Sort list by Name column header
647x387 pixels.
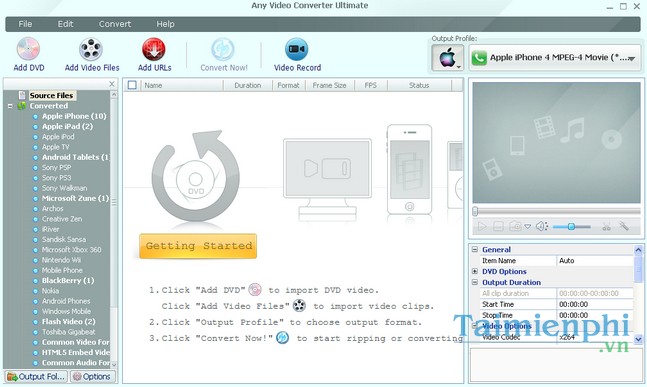coord(182,85)
